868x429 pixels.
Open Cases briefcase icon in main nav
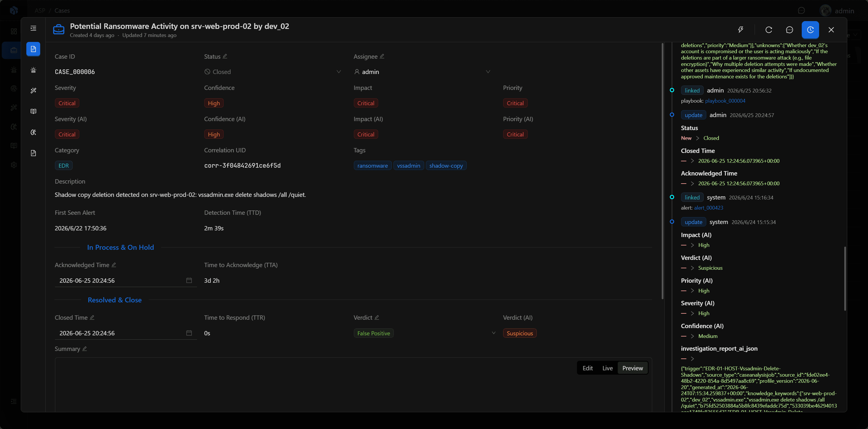click(x=14, y=51)
